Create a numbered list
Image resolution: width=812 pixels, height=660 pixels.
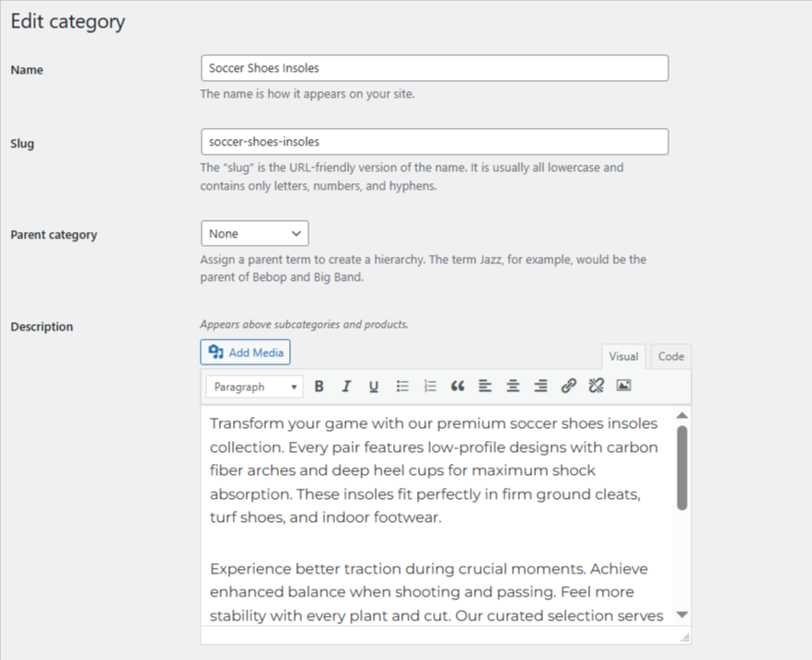430,386
